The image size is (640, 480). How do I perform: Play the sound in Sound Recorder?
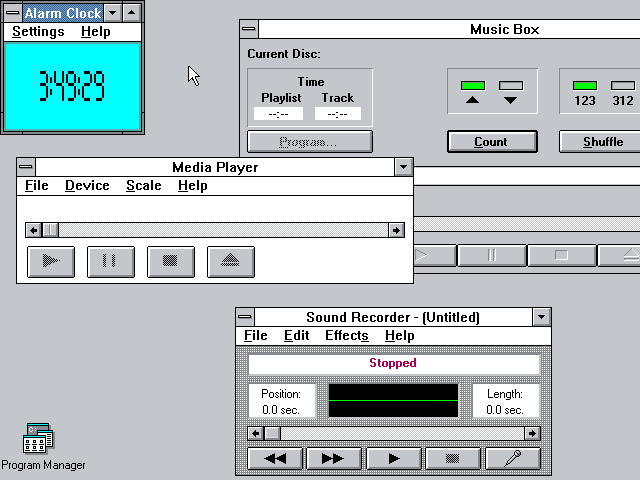coord(394,458)
